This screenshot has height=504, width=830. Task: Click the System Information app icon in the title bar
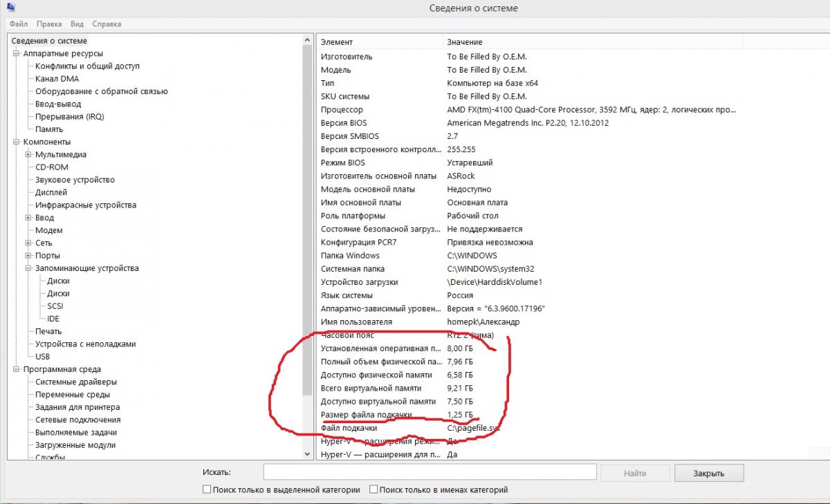10,7
